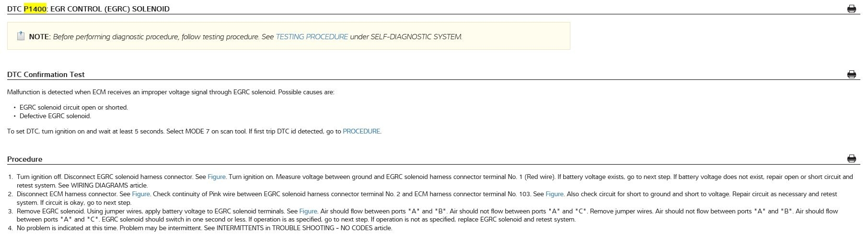Print the Procedure section
Image resolution: width=868 pixels, height=245 pixels.
(851, 159)
